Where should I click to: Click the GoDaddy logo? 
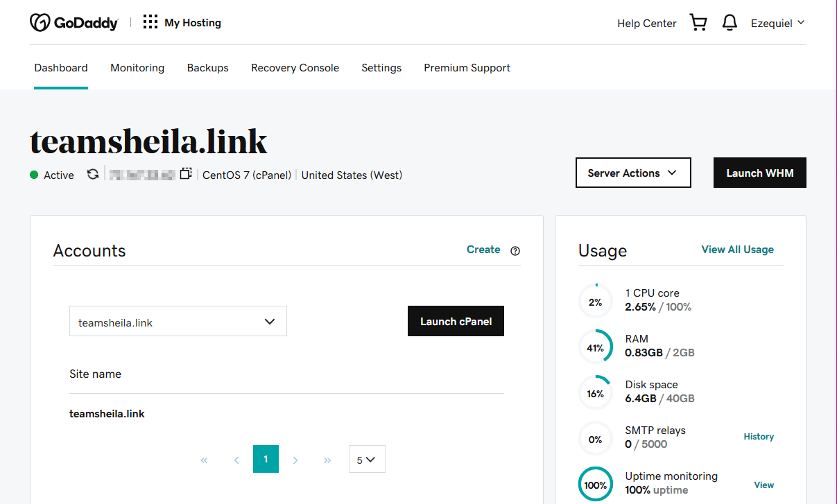(74, 23)
